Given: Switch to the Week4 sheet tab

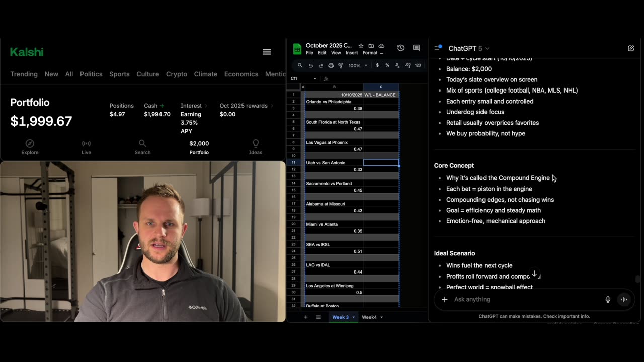Looking at the screenshot, I should pyautogui.click(x=369, y=317).
